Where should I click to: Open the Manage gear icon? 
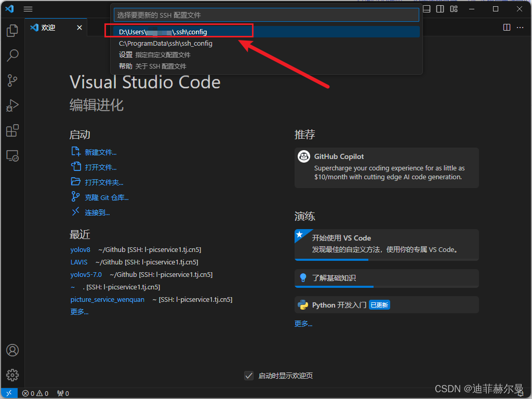12,375
